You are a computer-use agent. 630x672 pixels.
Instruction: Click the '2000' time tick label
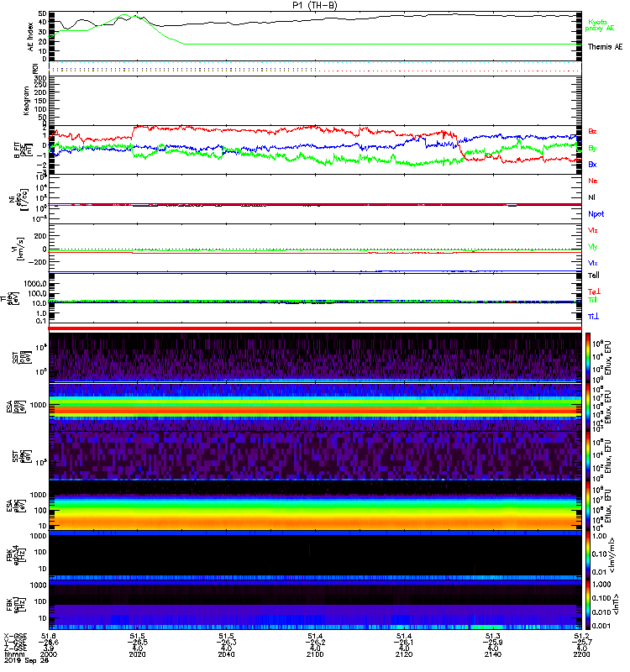tap(49, 654)
